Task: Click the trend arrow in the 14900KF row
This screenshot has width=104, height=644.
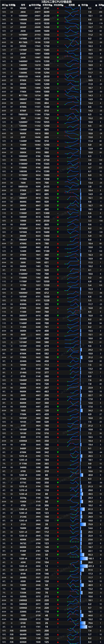Action: [58, 16]
